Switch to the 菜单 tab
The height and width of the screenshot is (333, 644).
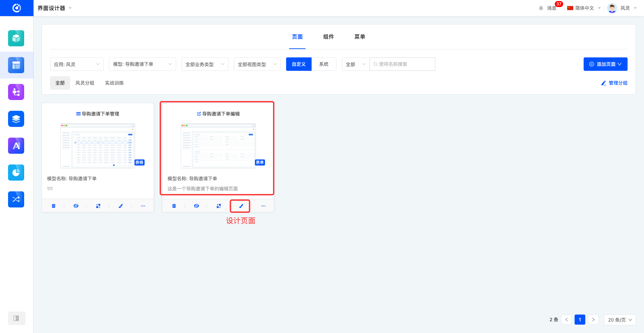(360, 37)
